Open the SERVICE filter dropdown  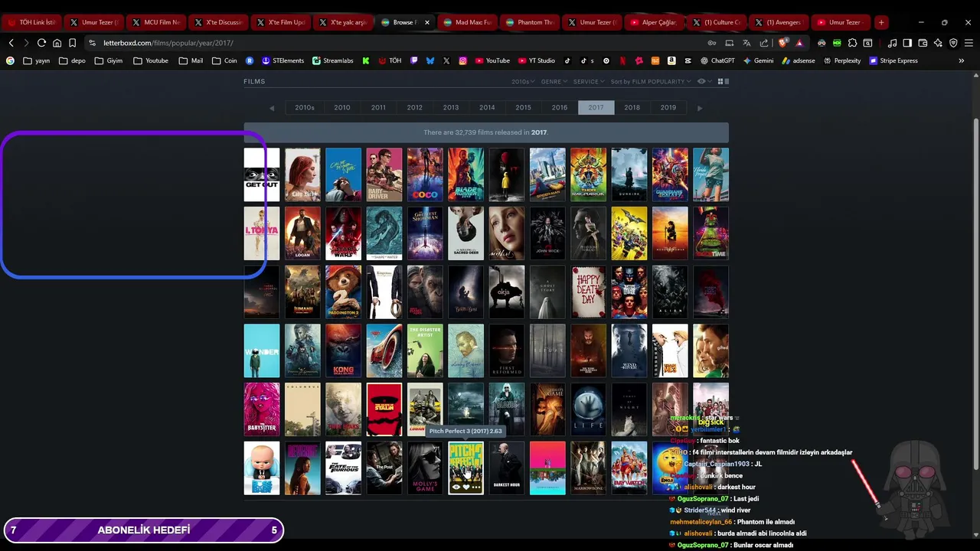pos(589,81)
